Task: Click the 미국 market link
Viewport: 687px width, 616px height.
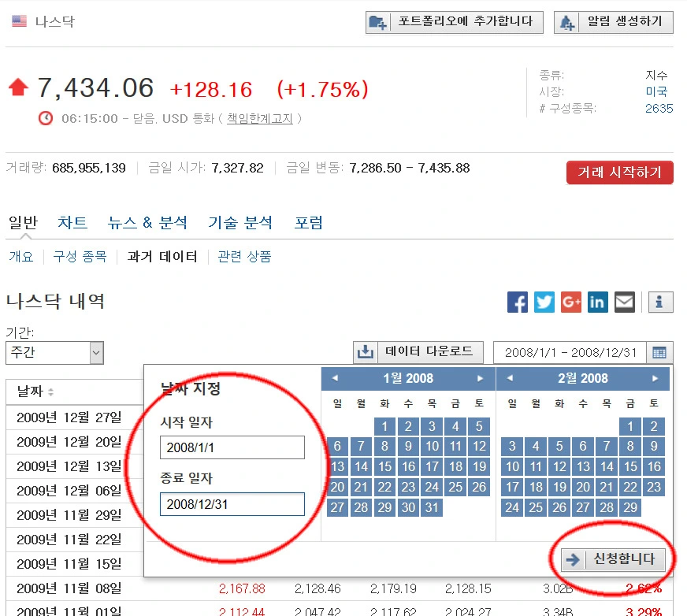Action: (x=656, y=91)
